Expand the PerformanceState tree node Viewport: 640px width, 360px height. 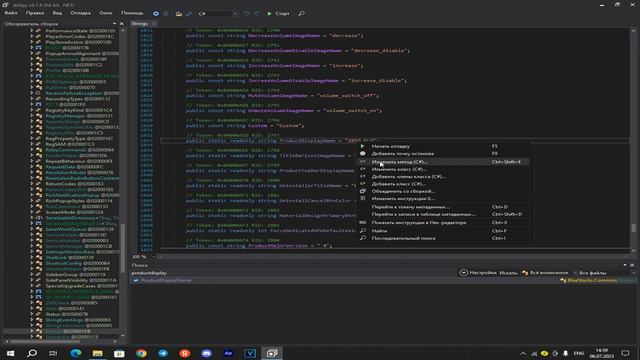pos(31,31)
